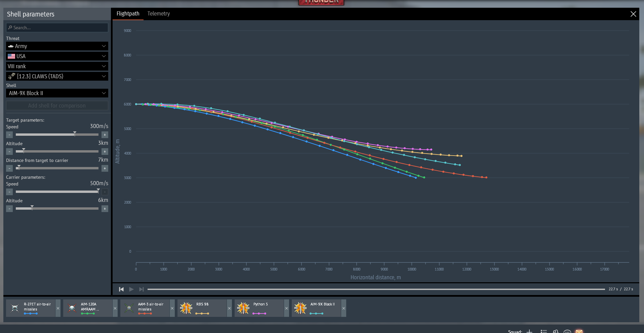Decrease target altitude with minus button
The height and width of the screenshot is (333, 644).
point(9,152)
